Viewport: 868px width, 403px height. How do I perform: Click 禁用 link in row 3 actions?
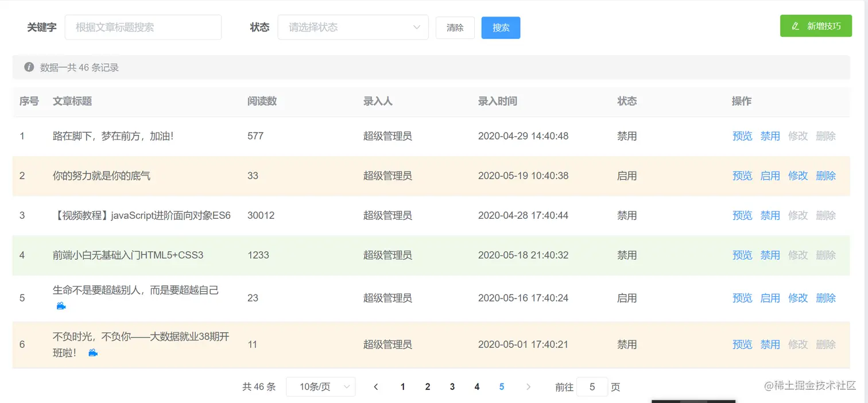pos(770,215)
